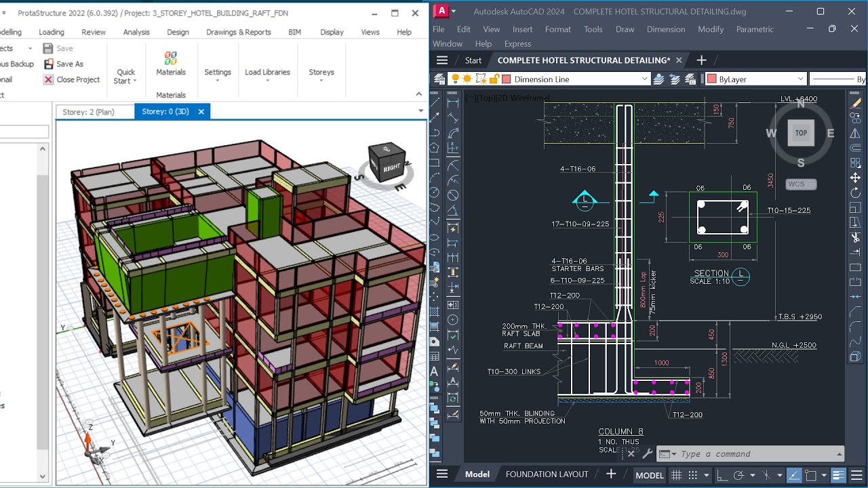
Task: Click the Layer States Manager icon
Action: 690,79
